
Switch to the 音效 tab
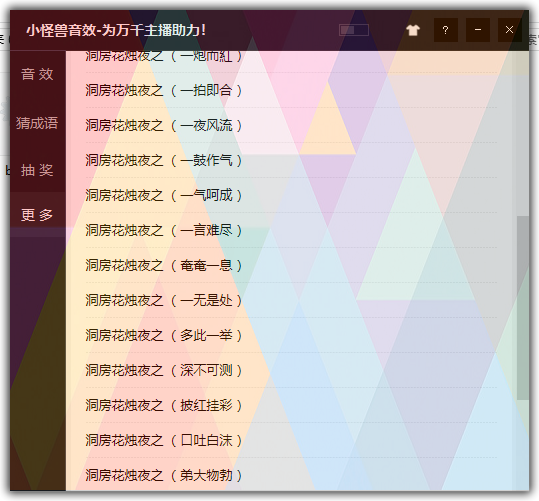(x=37, y=74)
